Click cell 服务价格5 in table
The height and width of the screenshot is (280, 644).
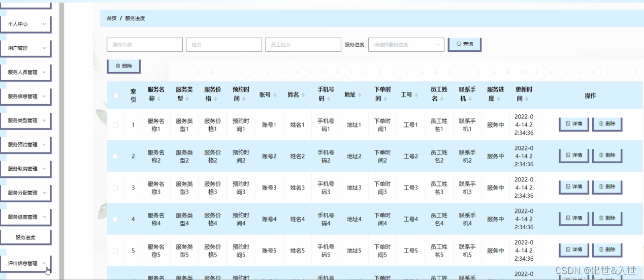click(x=213, y=251)
